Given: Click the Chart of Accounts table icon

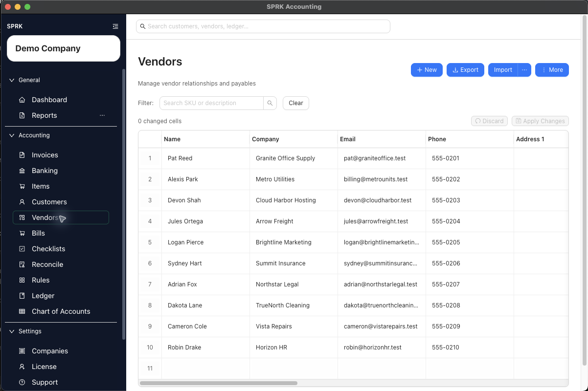Looking at the screenshot, I should tap(22, 311).
